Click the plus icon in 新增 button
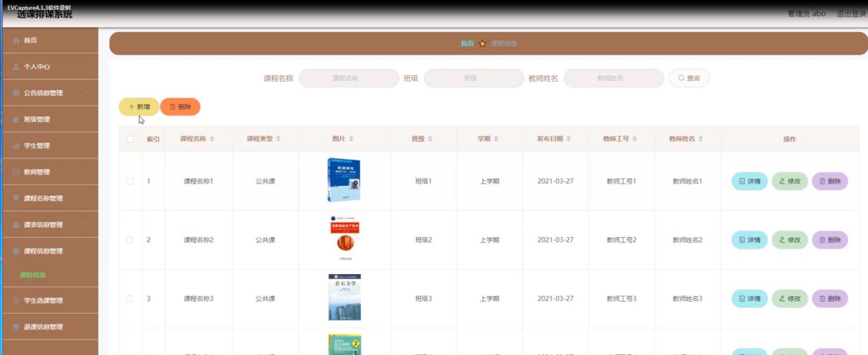 point(131,107)
